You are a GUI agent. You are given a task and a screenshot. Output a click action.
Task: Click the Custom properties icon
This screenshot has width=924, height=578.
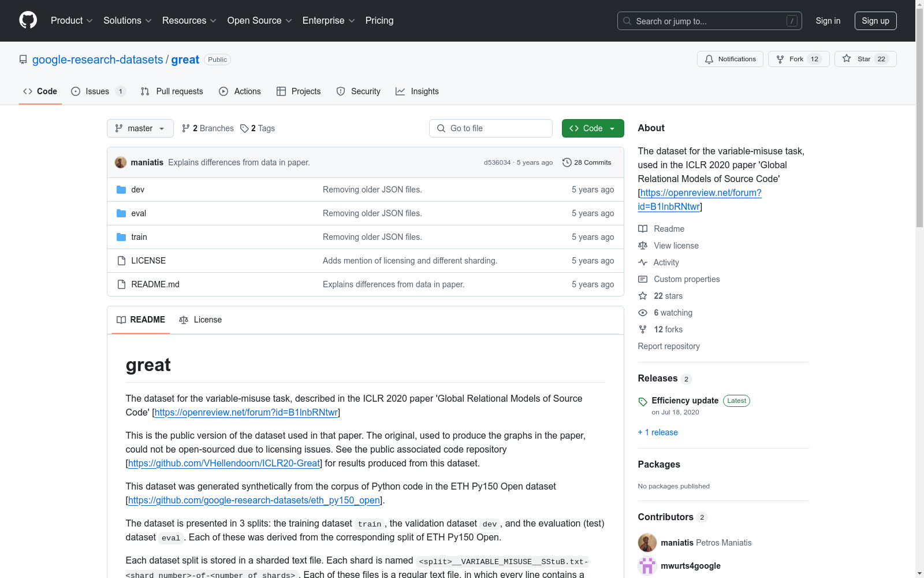pos(643,279)
